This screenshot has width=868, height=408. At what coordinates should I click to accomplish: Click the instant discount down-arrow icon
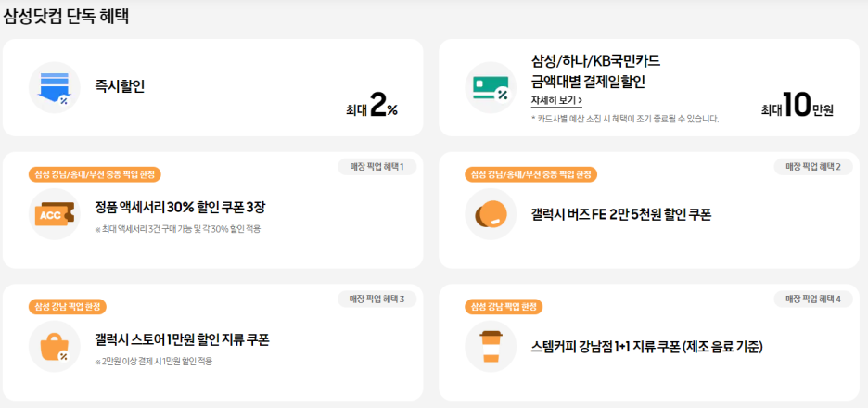[x=54, y=87]
